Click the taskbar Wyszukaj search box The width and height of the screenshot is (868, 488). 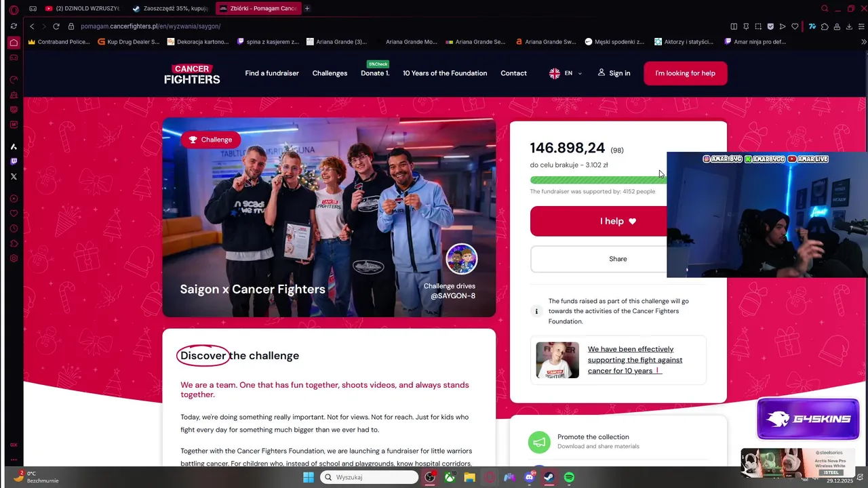tap(369, 477)
